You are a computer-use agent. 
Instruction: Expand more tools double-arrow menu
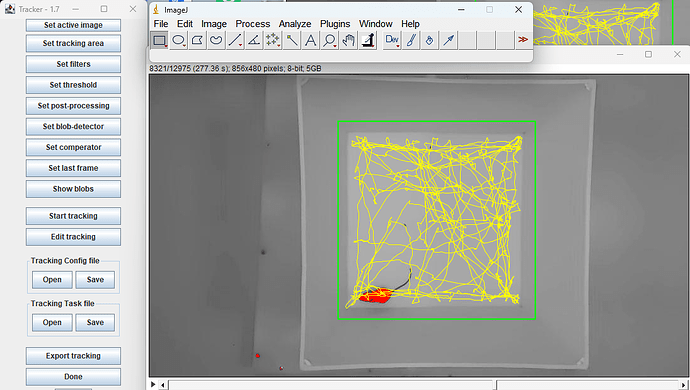click(523, 40)
